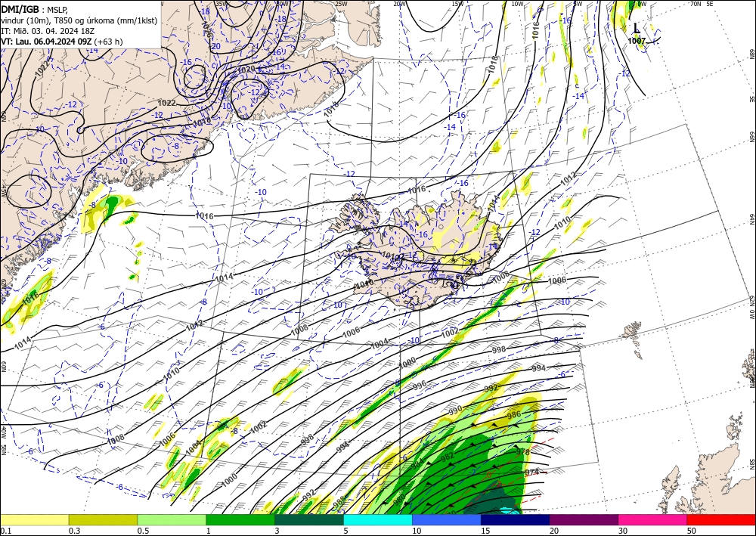Pick the cyan 5 mm legend swatch
The width and height of the screenshot is (756, 536).
(x=378, y=519)
